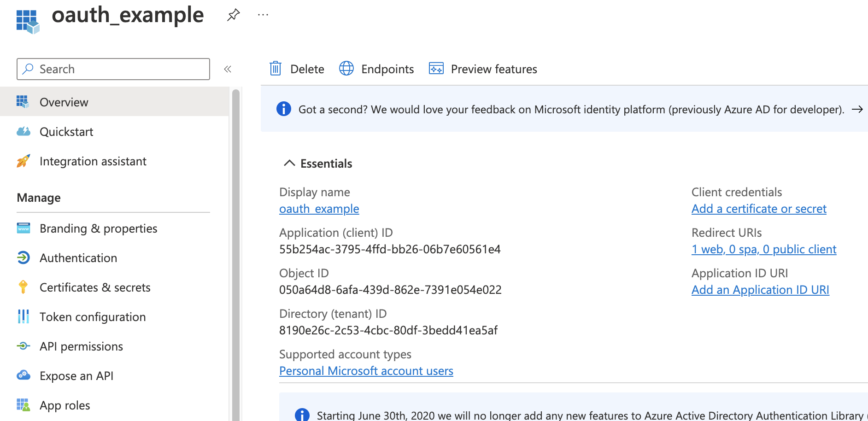
Task: Click Add an Application ID URI link
Action: pyautogui.click(x=760, y=290)
